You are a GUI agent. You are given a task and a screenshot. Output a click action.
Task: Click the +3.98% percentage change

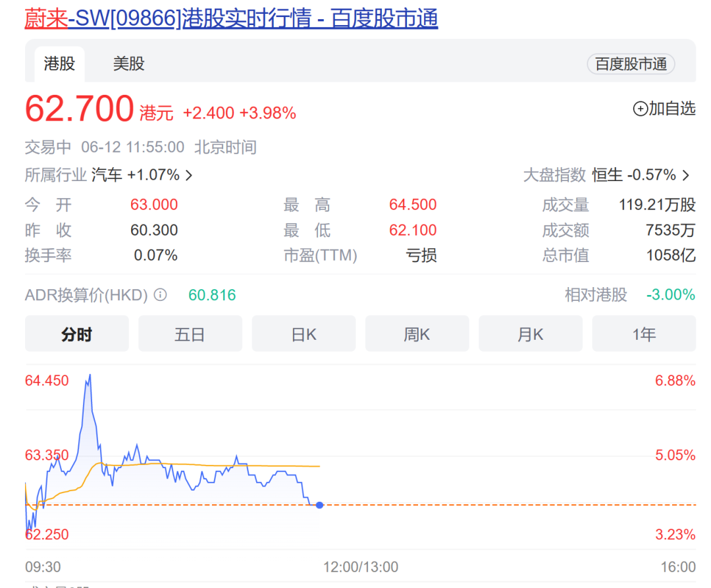[268, 113]
